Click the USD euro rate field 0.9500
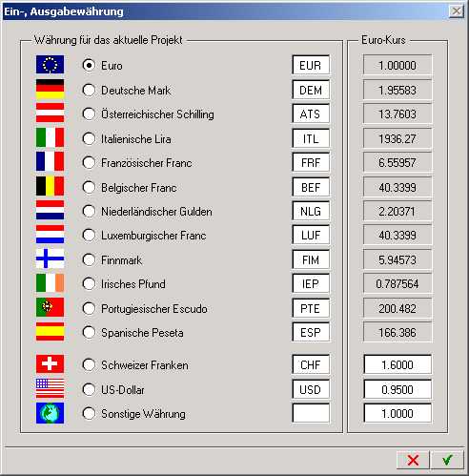 398,389
